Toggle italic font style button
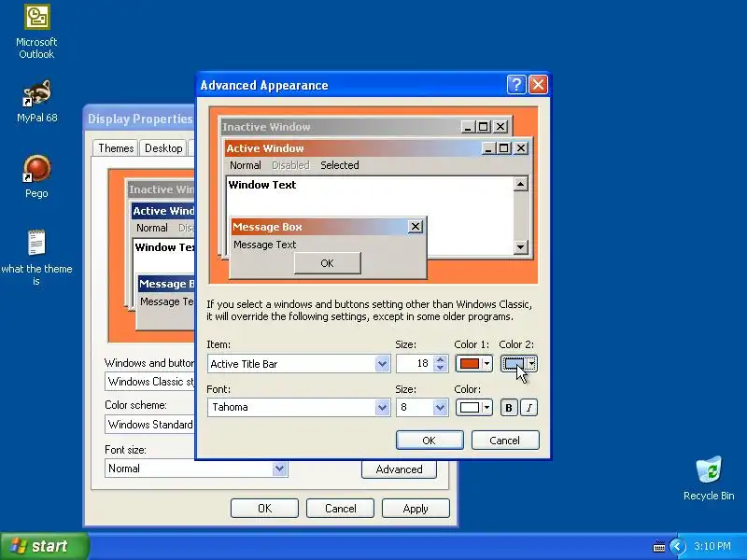The height and width of the screenshot is (560, 747). (x=529, y=408)
